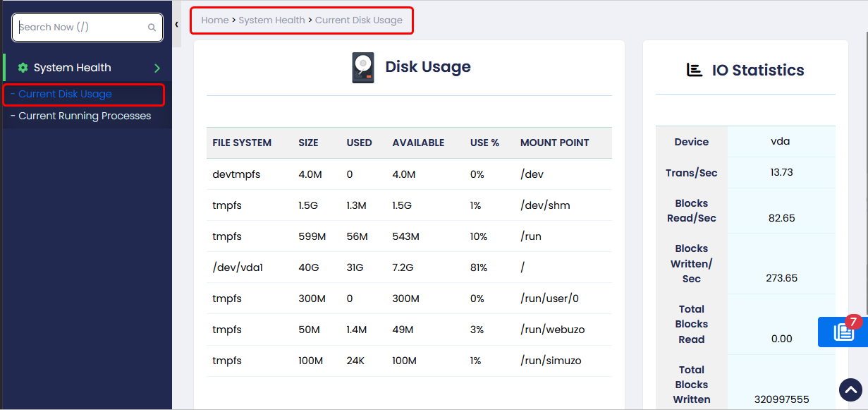Go to Home in the breadcrumb
Screen dimensions: 868x410
pos(214,20)
